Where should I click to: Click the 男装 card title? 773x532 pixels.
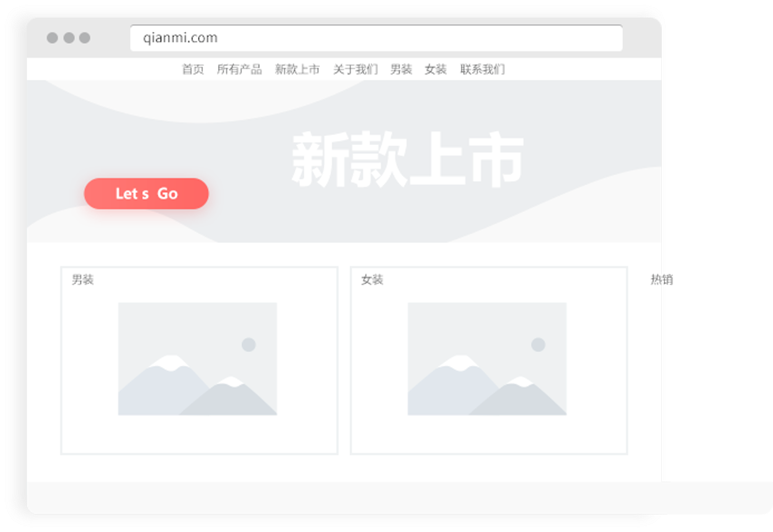[82, 279]
